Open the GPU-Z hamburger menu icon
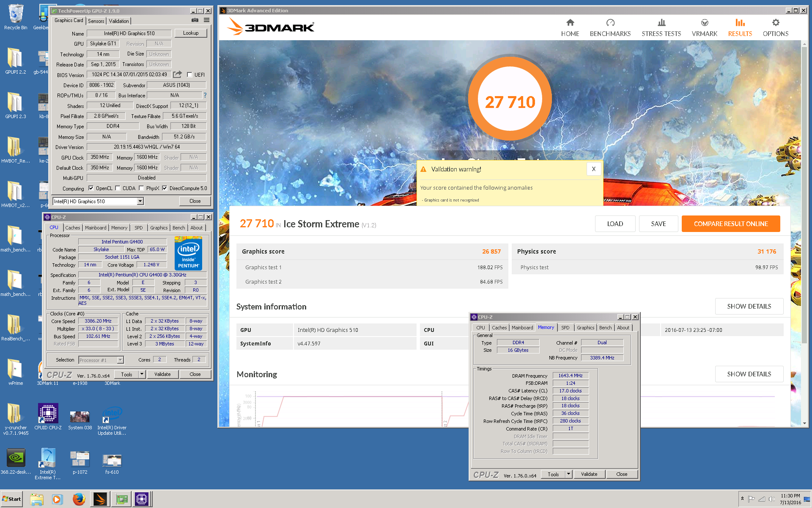Screen dimensions: 812x508 (x=206, y=20)
